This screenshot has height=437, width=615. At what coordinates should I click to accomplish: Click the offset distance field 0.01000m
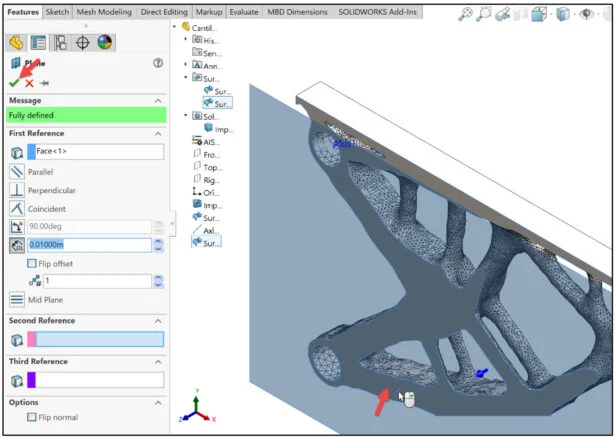tap(88, 245)
